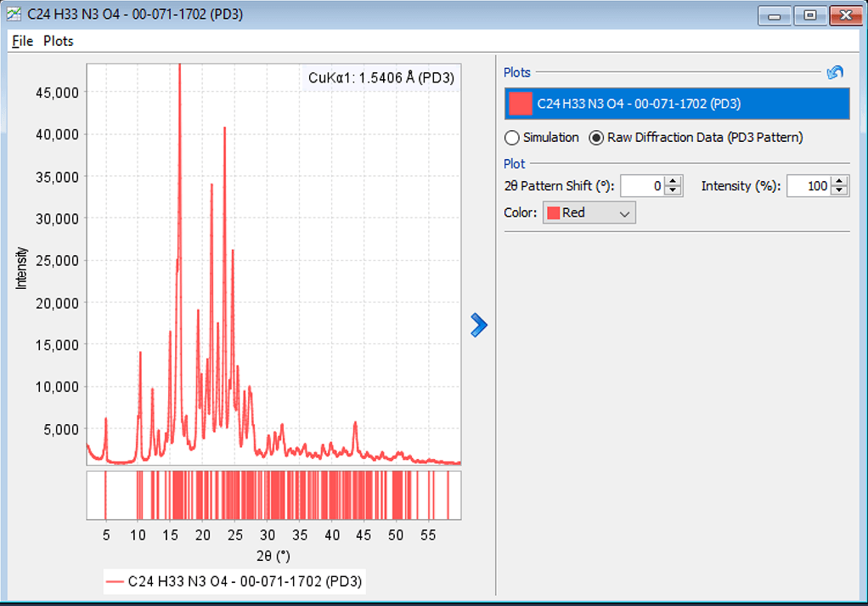The image size is (868, 606).
Task: Click the red tick-mark strip below the plot
Action: [x=272, y=491]
